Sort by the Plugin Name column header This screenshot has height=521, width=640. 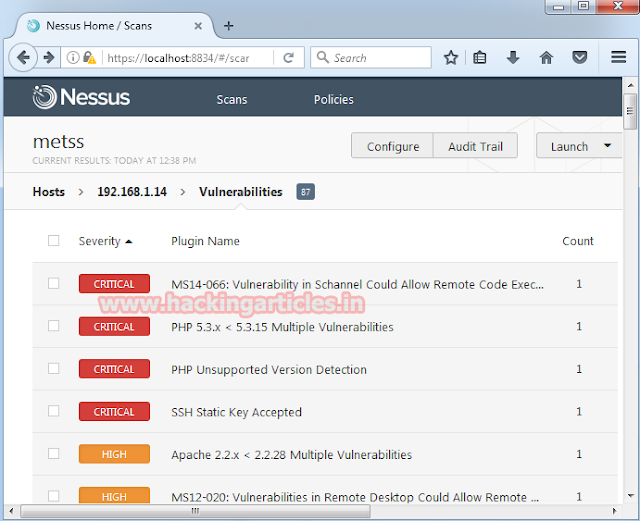click(205, 241)
